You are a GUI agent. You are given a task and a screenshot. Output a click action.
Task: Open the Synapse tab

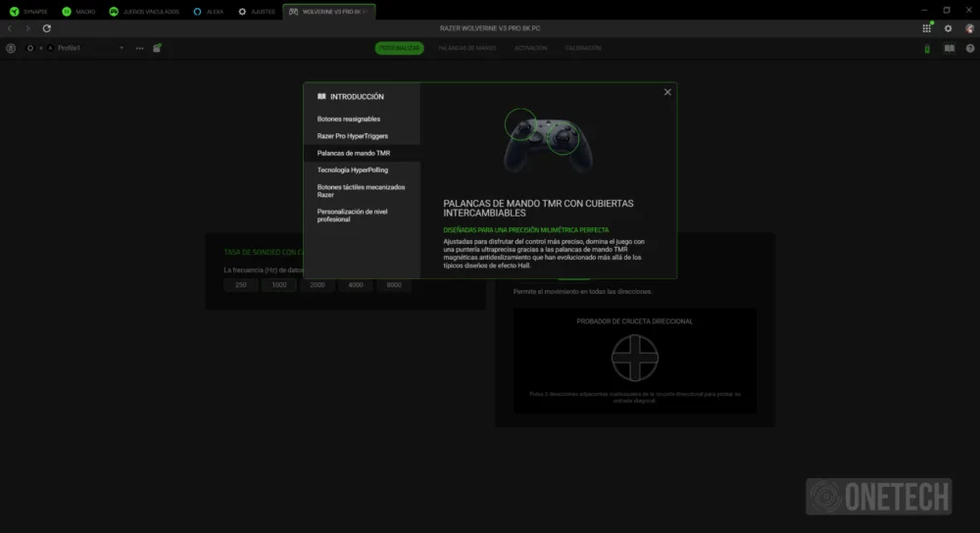click(x=28, y=11)
